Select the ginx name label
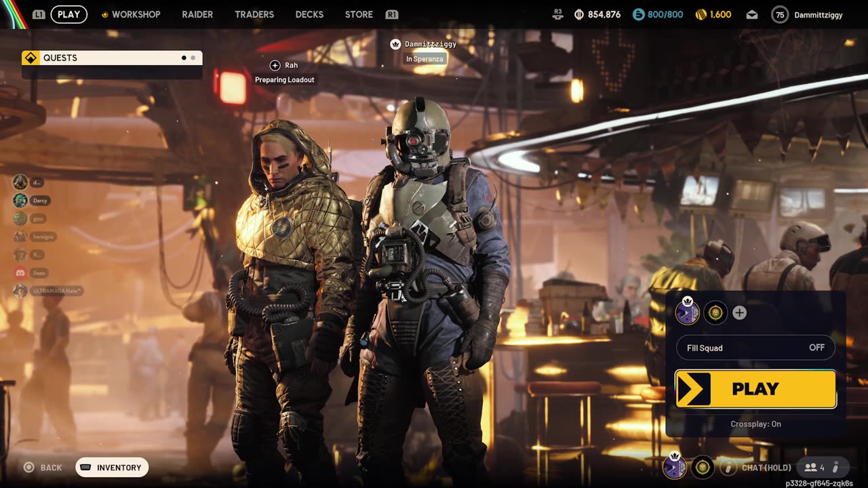Screen dimensions: 868x488 39,218
